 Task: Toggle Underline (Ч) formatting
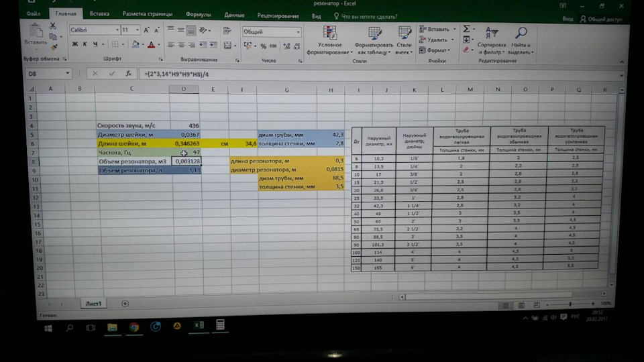[x=95, y=44]
